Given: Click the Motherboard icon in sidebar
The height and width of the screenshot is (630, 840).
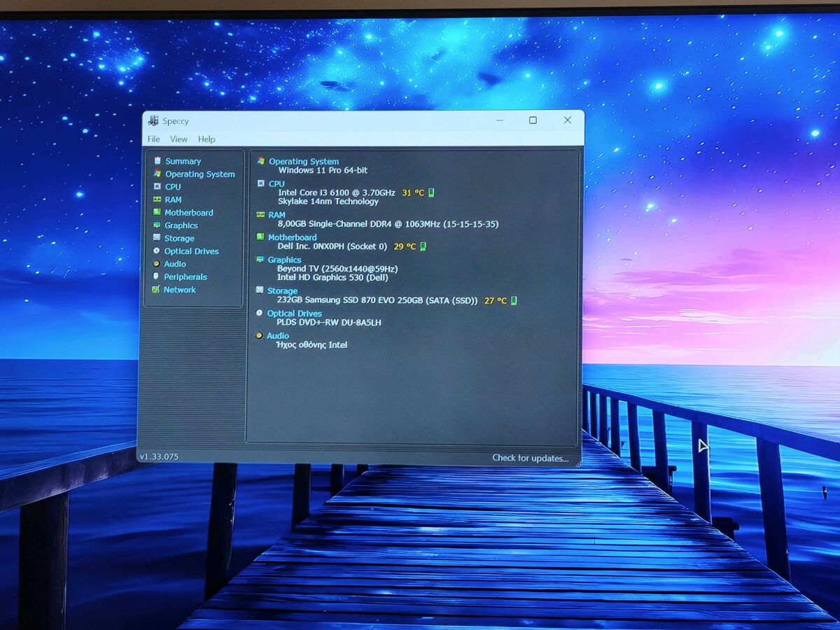Looking at the screenshot, I should click(157, 212).
